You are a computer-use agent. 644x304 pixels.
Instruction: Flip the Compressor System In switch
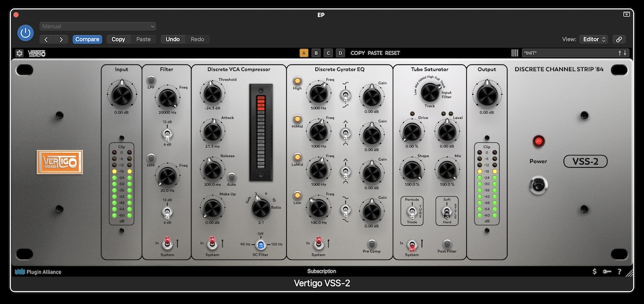tap(212, 242)
